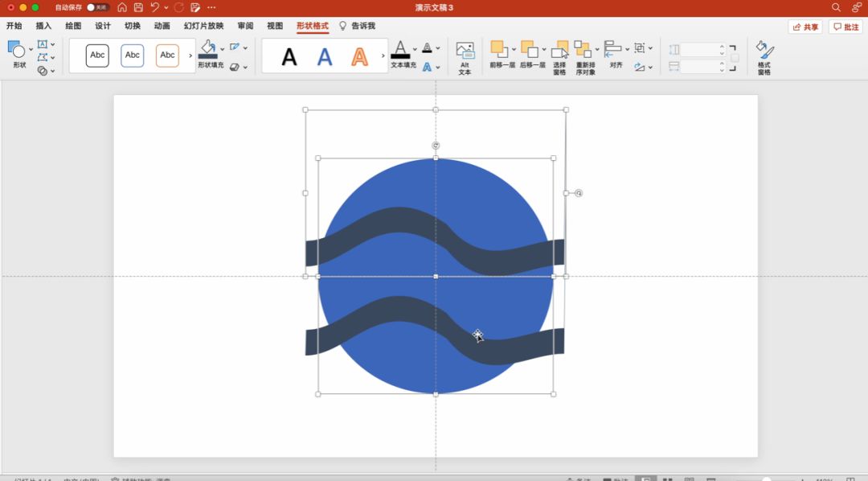Click the edit shape points icon

point(43,57)
